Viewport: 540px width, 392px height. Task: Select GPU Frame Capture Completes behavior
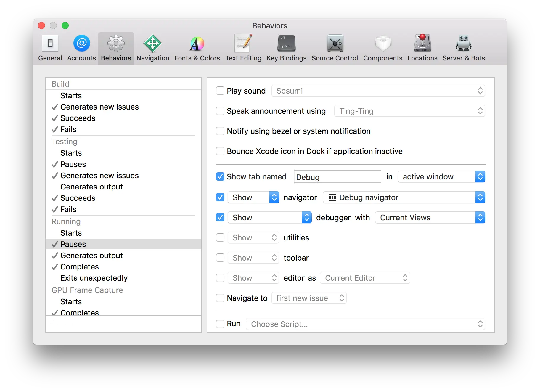point(123,312)
